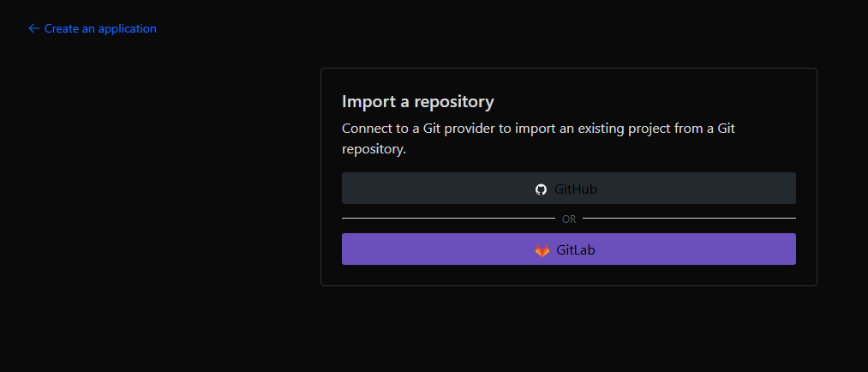Click the 'GitHub' text label
The width and height of the screenshot is (868, 372).
[576, 189]
